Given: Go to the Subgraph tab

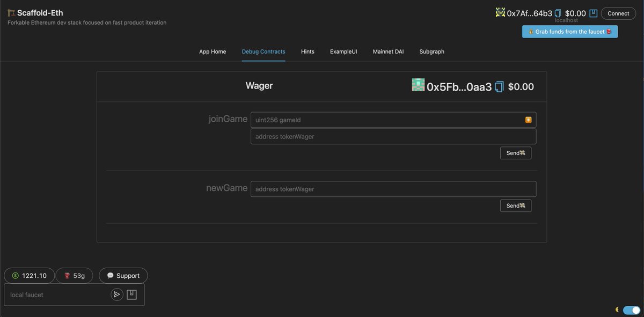Looking at the screenshot, I should [x=431, y=51].
